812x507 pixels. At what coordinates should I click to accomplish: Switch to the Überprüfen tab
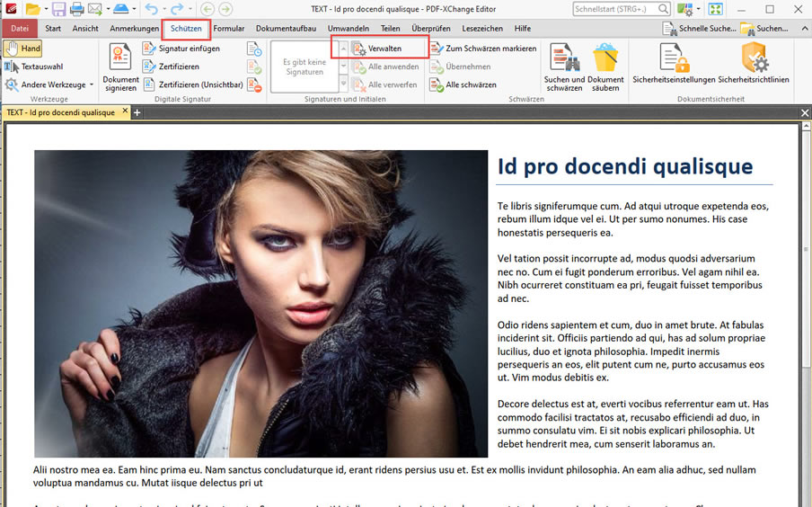(x=431, y=29)
